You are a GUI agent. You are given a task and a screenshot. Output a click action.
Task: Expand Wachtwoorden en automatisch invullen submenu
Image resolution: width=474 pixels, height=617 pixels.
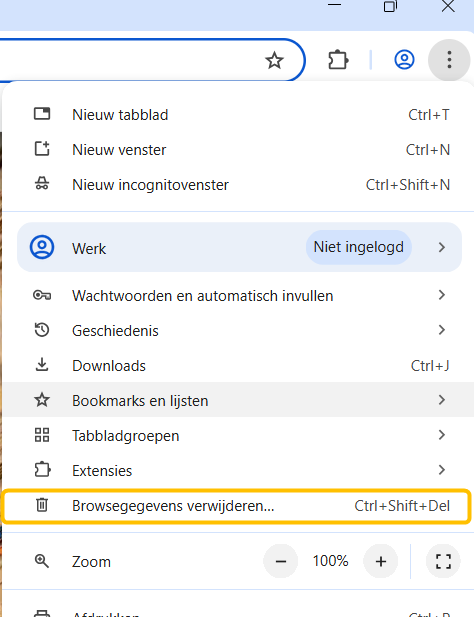coord(238,296)
